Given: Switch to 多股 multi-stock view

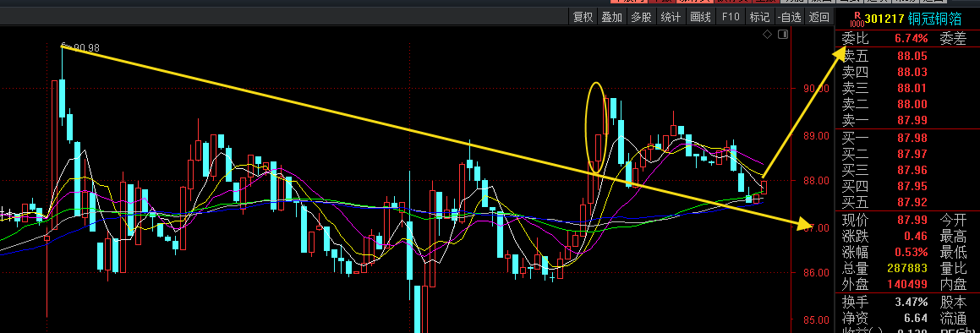Looking at the screenshot, I should pos(641,18).
